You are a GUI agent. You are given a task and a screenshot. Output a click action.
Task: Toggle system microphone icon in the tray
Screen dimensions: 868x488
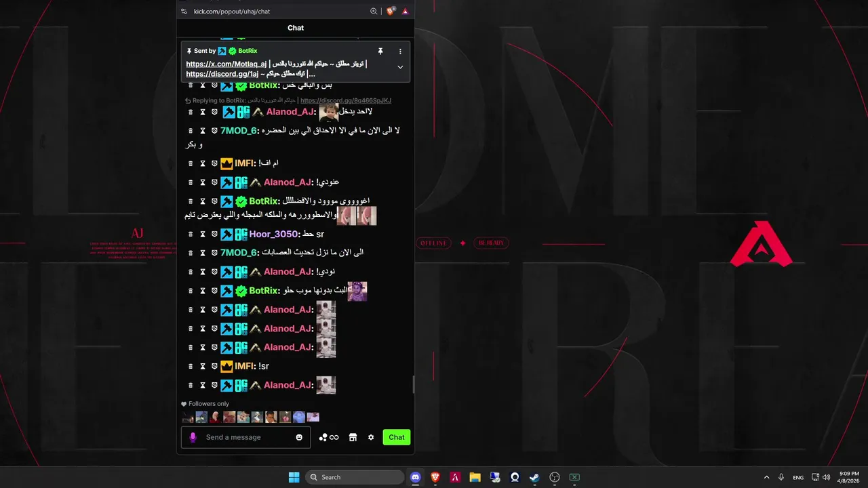[x=781, y=477]
